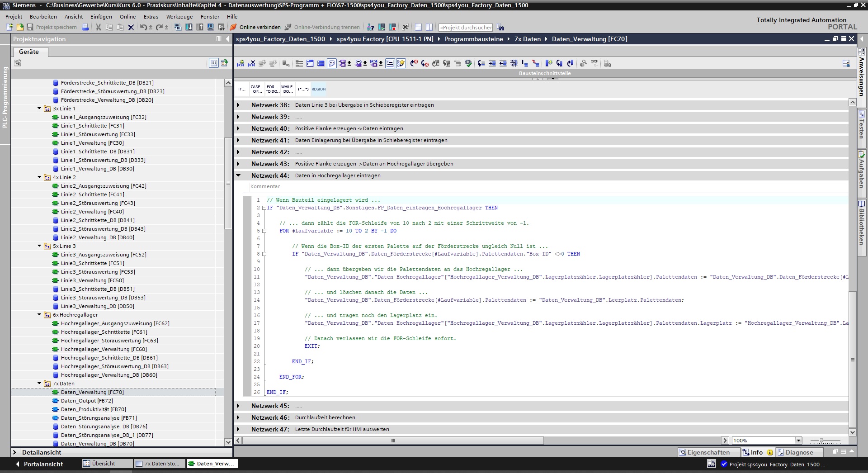Expand Netzwerk 38 triangle
This screenshot has height=474, width=868.
point(238,105)
